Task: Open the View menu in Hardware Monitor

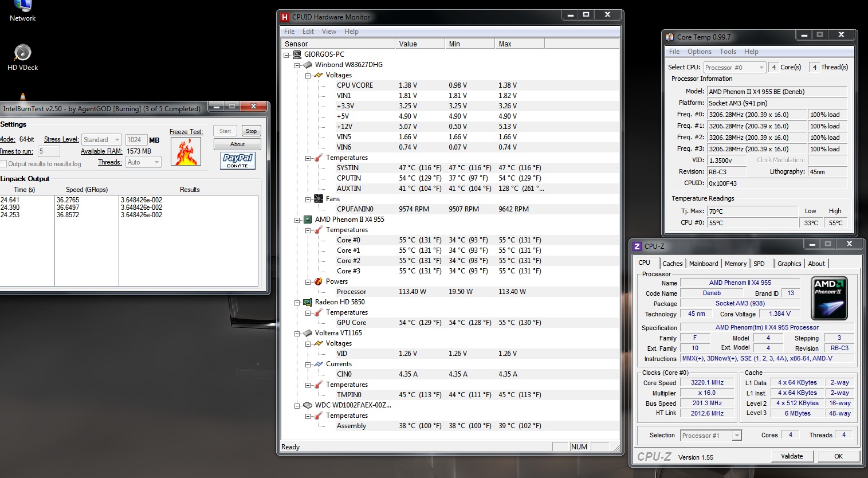Action: click(x=329, y=32)
